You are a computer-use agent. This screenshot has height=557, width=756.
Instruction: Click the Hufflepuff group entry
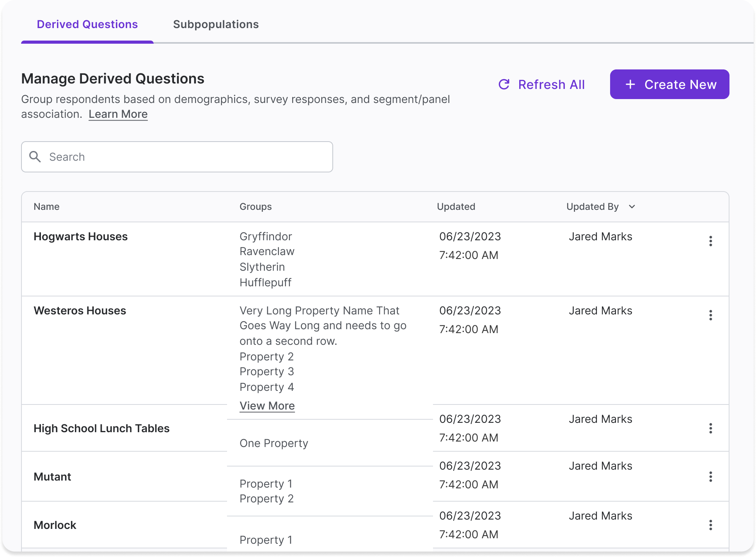pyautogui.click(x=265, y=282)
